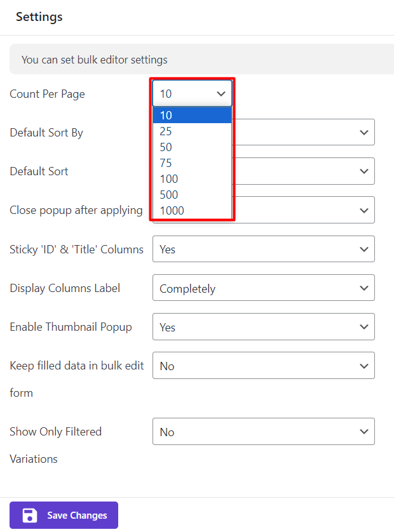394x532 pixels.
Task: Click the Save Changes button
Action: click(64, 515)
